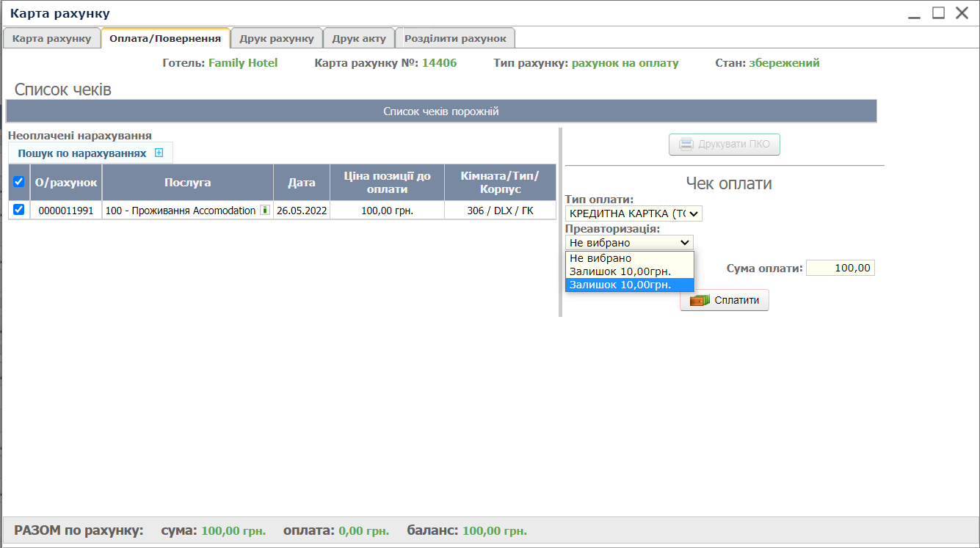Click printer icon on Друкувати ПКО

686,145
